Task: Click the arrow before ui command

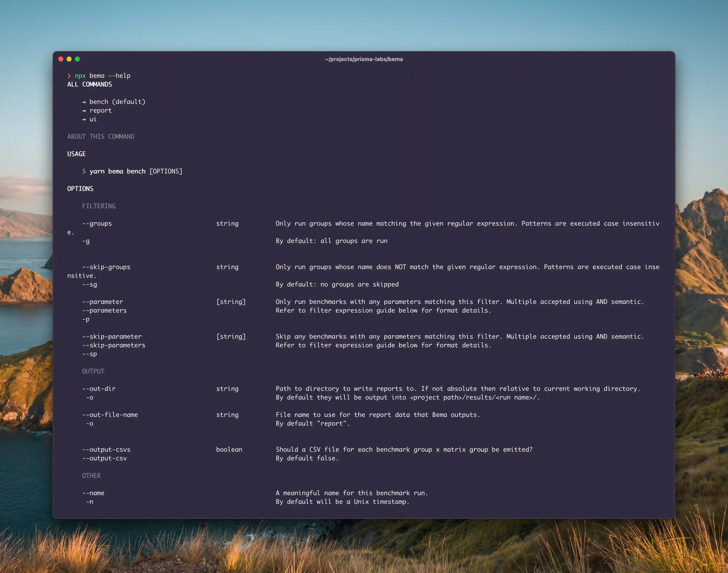Action: coord(84,119)
